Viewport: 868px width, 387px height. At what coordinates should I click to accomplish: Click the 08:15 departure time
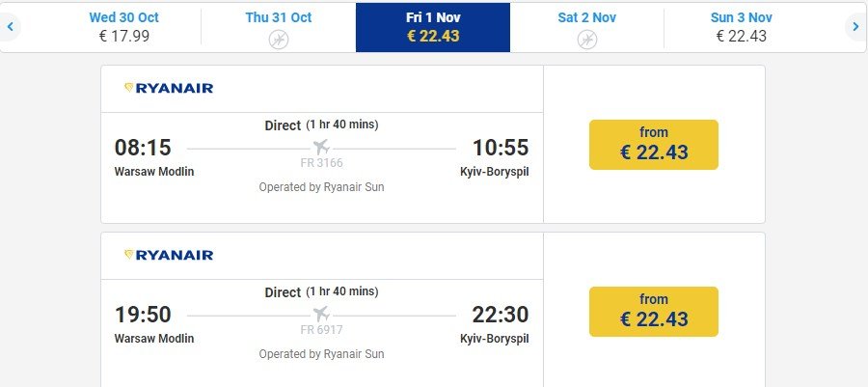coord(143,148)
